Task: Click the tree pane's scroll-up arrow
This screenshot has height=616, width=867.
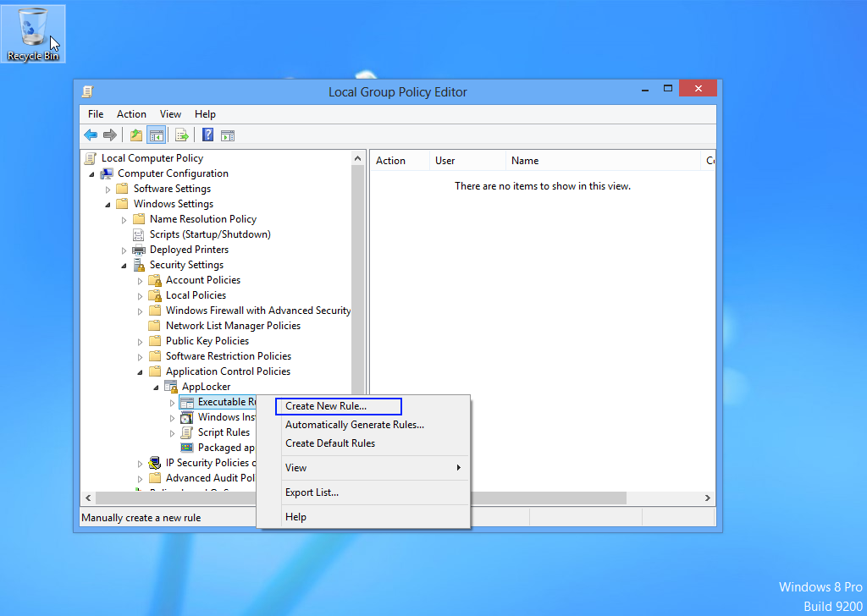Action: 358,158
